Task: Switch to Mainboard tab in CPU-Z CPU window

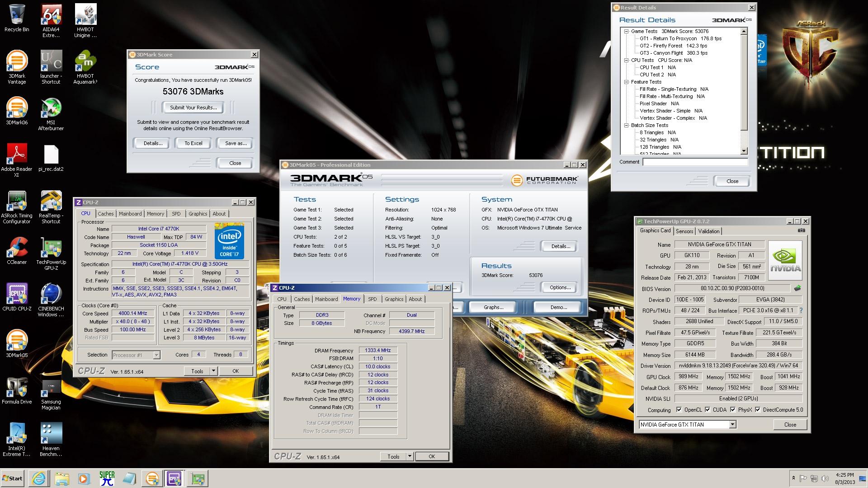Action: click(130, 214)
